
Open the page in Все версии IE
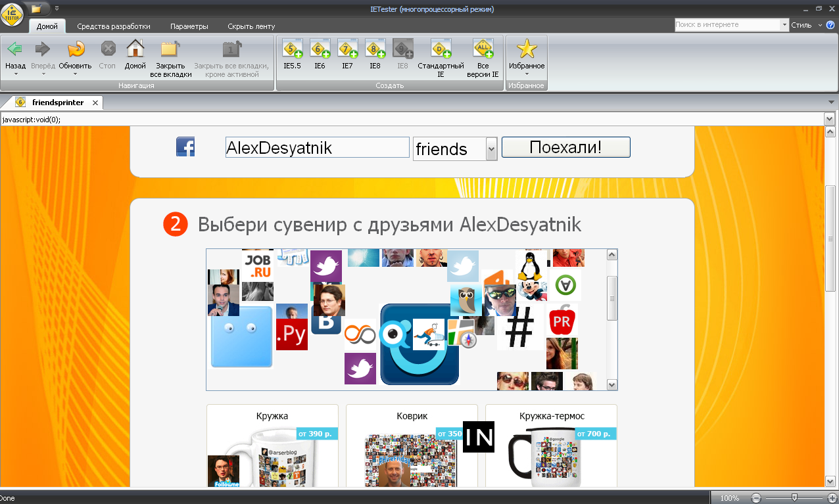483,58
